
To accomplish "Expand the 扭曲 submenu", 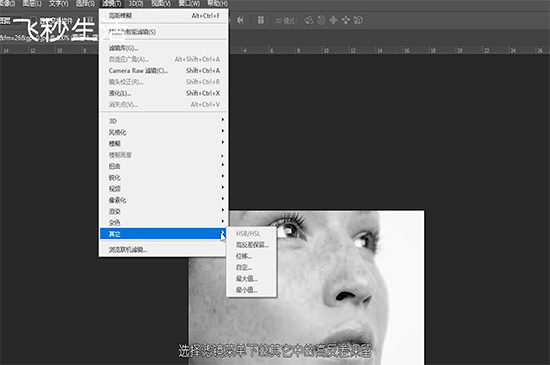I will [x=163, y=166].
